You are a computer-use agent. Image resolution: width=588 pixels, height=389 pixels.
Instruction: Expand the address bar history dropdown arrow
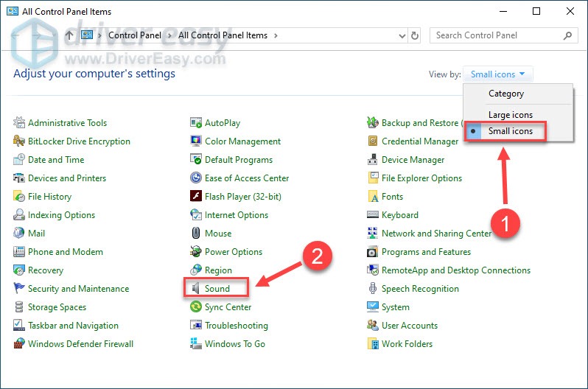[x=402, y=35]
